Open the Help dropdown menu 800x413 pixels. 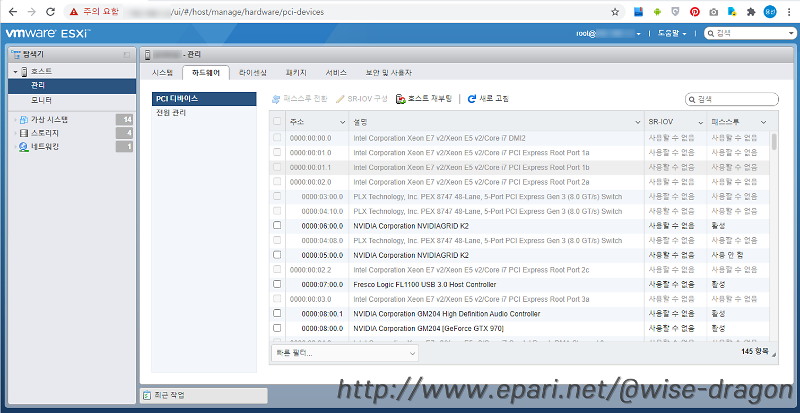(672, 34)
